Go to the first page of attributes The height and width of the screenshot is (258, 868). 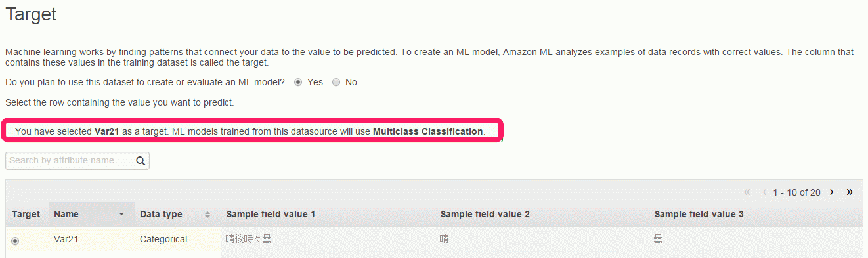click(747, 192)
